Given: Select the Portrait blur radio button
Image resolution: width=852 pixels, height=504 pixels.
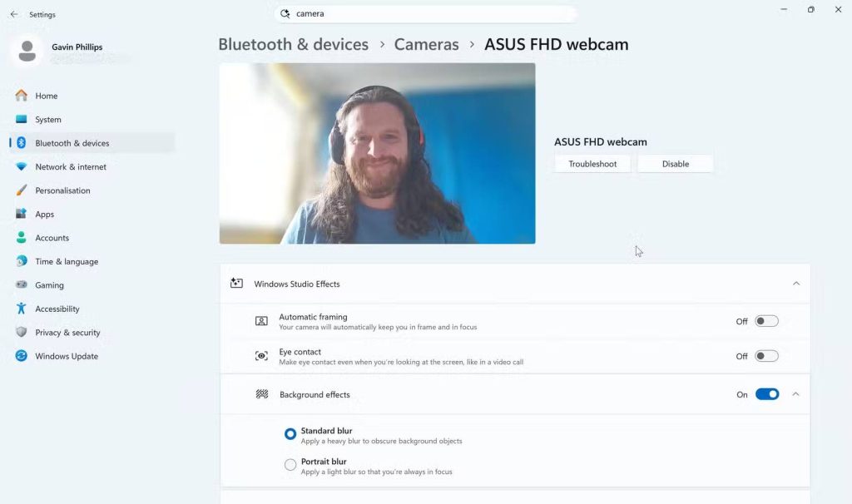Looking at the screenshot, I should point(290,465).
